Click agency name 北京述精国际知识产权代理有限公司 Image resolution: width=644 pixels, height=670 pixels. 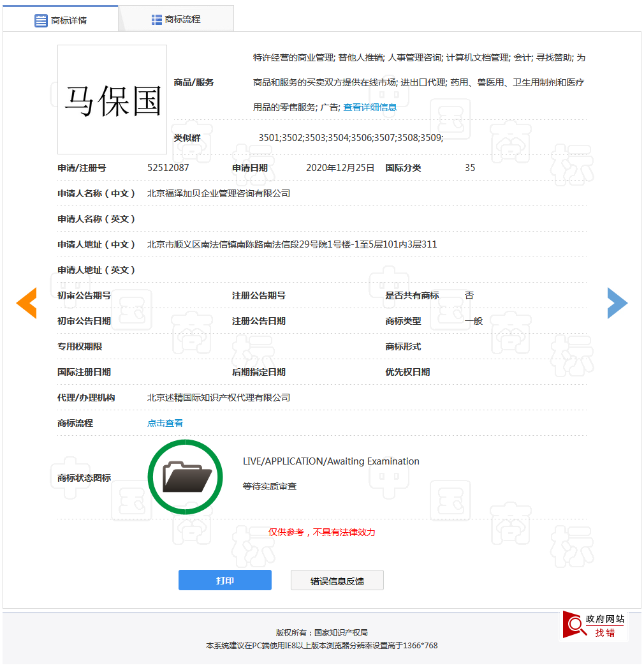point(219,398)
